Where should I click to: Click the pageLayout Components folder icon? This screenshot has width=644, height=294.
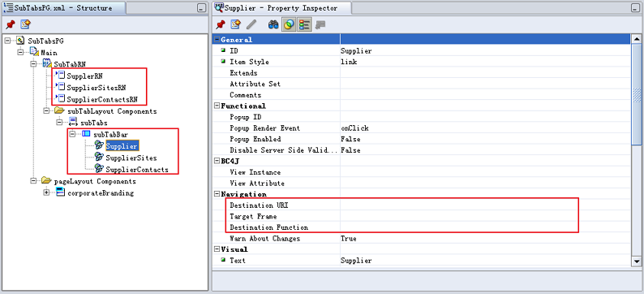click(x=46, y=180)
